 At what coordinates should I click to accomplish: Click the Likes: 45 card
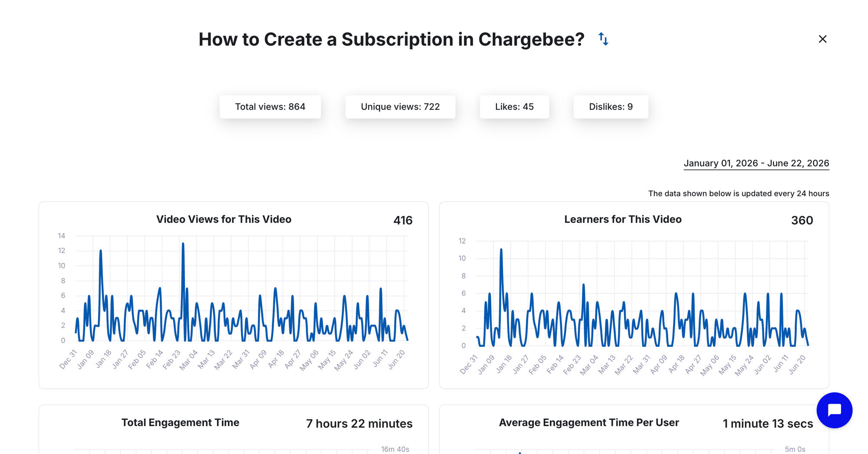(x=514, y=107)
